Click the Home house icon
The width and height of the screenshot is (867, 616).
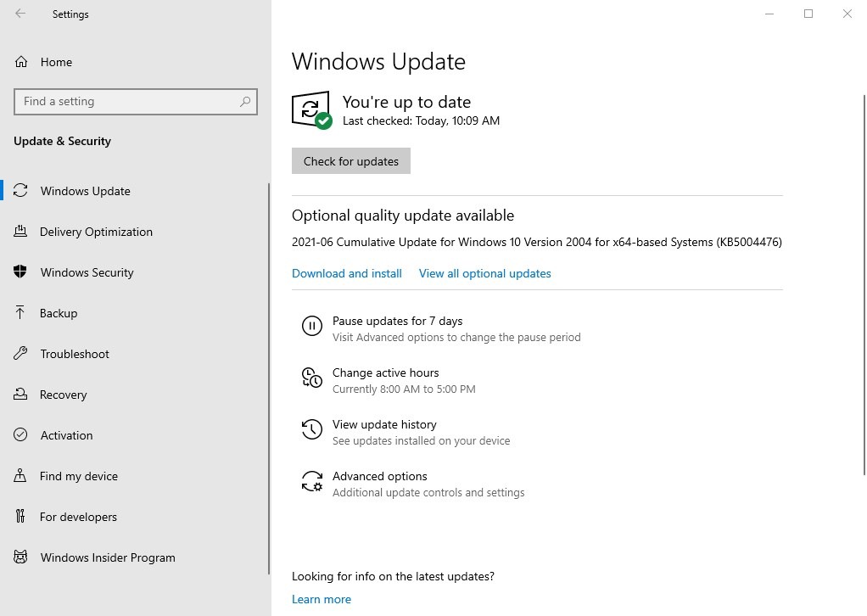21,62
